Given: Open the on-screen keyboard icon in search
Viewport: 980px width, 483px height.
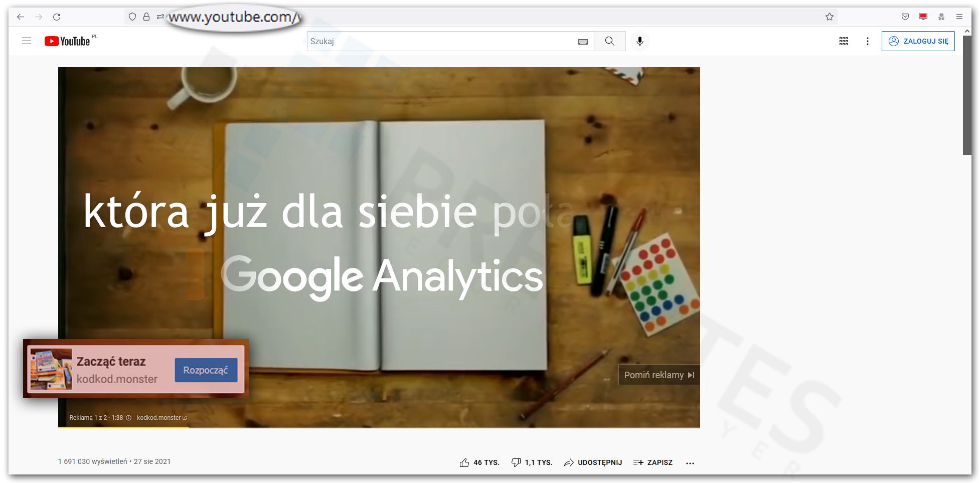Looking at the screenshot, I should [583, 42].
